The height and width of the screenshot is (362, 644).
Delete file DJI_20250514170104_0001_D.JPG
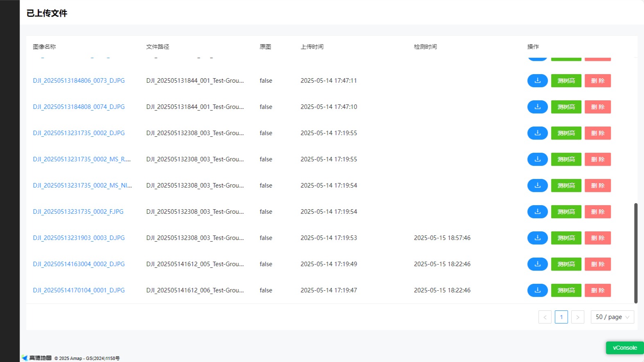pos(598,290)
